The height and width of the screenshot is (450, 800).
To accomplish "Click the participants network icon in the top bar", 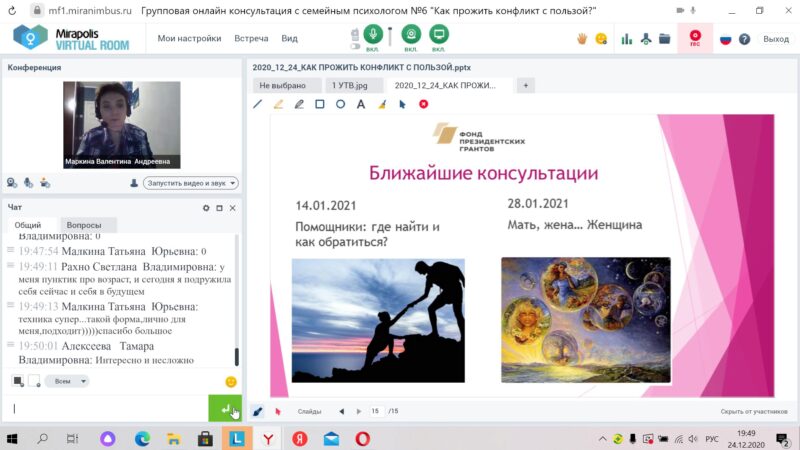I will click(x=646, y=39).
